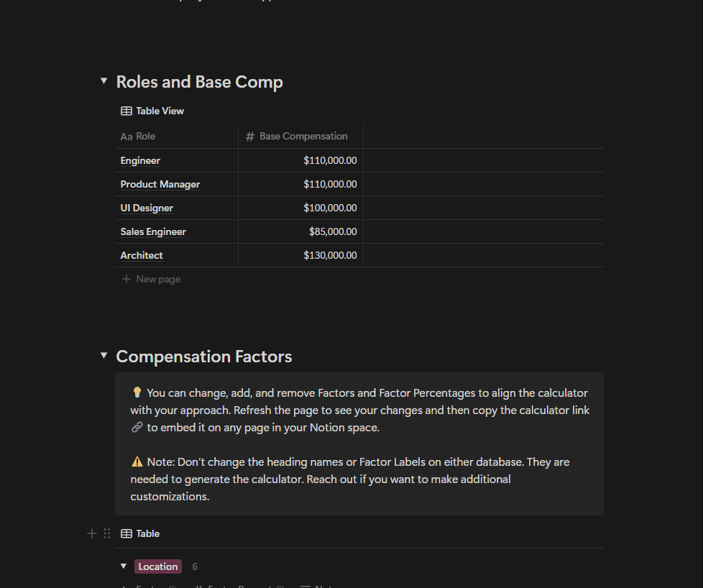Collapse the Roles and Base Comp section
This screenshot has width=703, height=588.
[x=104, y=81]
